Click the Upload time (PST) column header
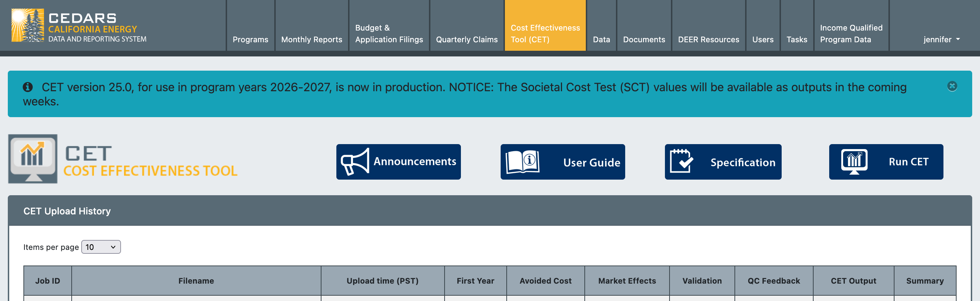Image resolution: width=980 pixels, height=301 pixels. click(x=382, y=281)
